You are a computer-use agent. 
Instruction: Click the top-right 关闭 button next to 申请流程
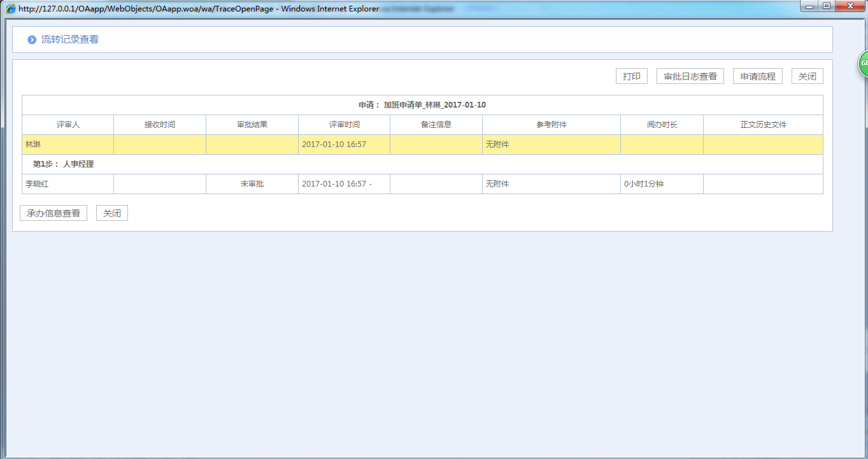pos(807,76)
